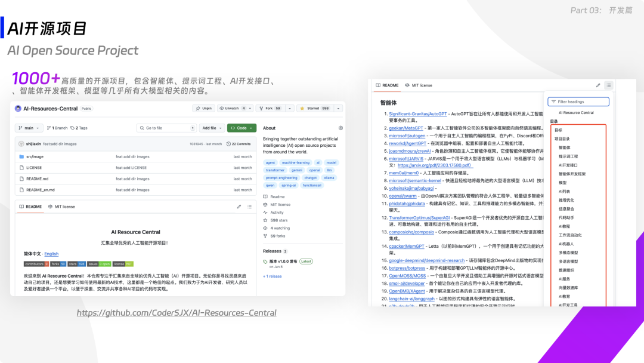This screenshot has height=363, width=644.
Task: Click the Unpin pin button
Action: tap(204, 109)
